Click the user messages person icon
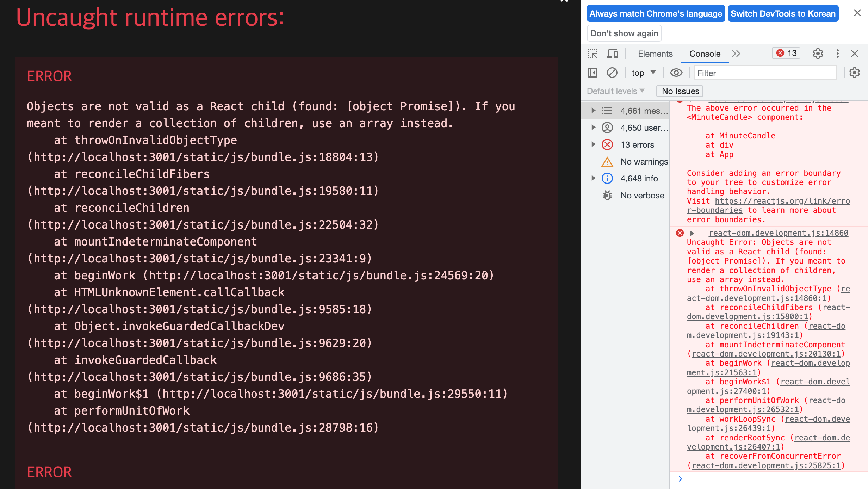The height and width of the screenshot is (489, 868). [x=607, y=128]
